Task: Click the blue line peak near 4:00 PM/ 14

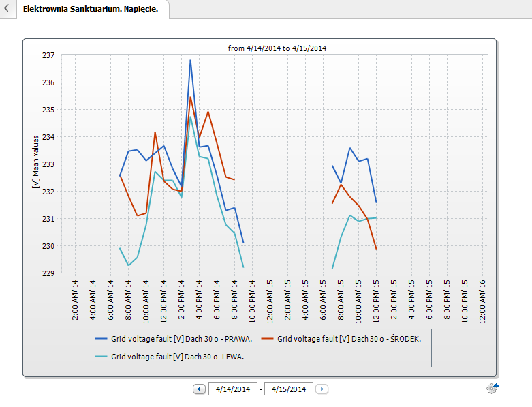Action: (x=190, y=61)
